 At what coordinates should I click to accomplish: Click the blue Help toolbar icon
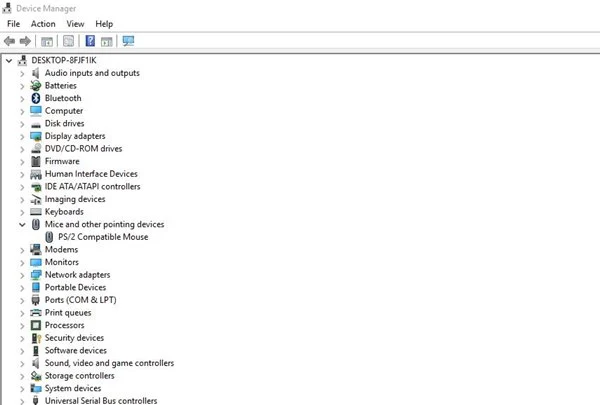point(90,41)
